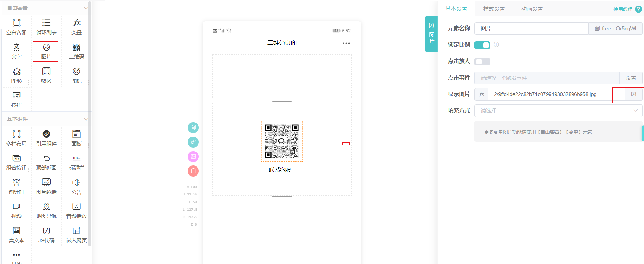Select the 地图导航 map navigation component
This screenshot has width=644, height=264.
(x=46, y=211)
